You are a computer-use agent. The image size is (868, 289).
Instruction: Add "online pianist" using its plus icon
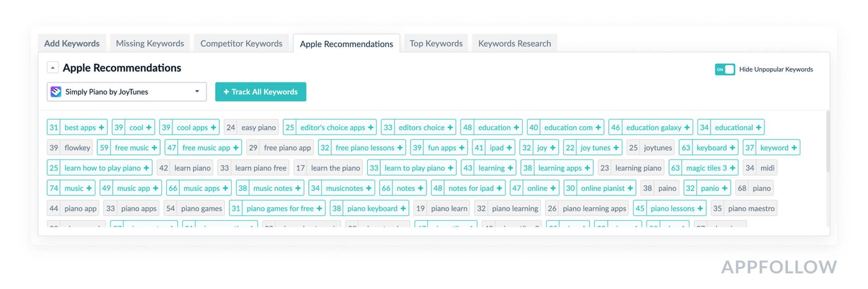pos(631,188)
